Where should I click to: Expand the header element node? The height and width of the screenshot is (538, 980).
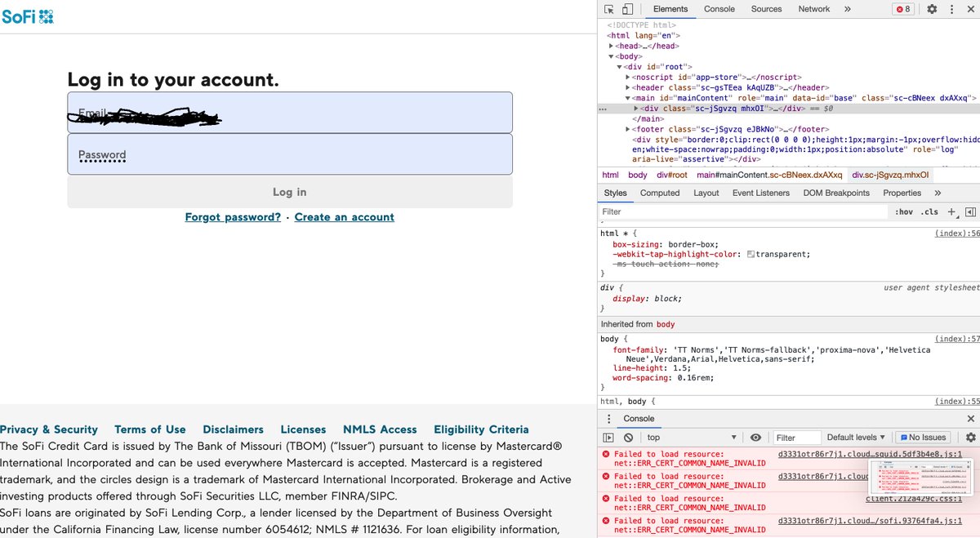(628, 87)
